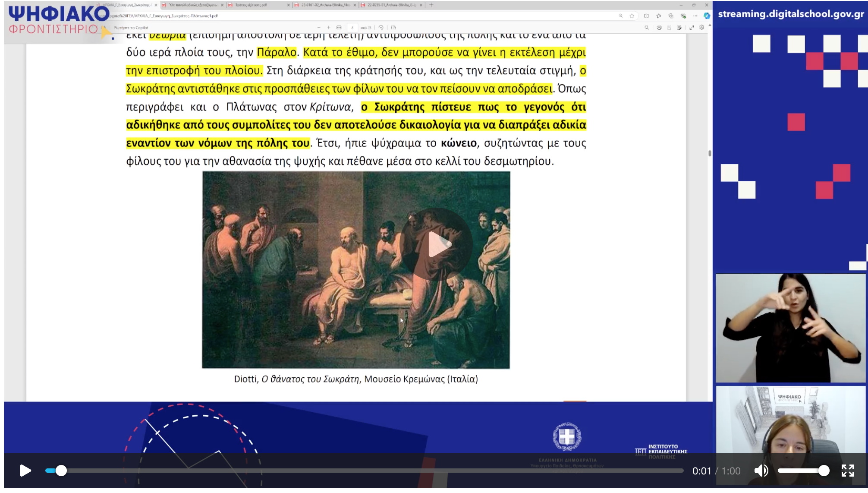Add page to favorites with star icon
This screenshot has width=868, height=493.
coord(632,16)
